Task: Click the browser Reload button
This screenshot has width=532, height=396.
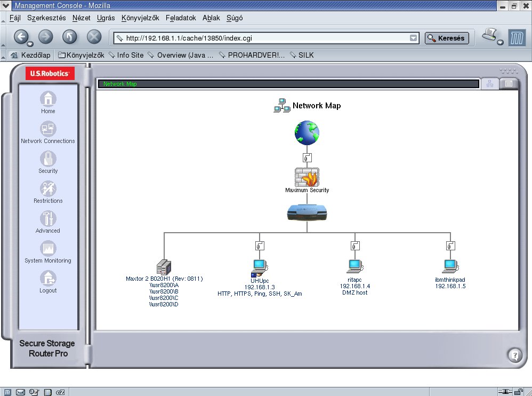Action: (69, 37)
